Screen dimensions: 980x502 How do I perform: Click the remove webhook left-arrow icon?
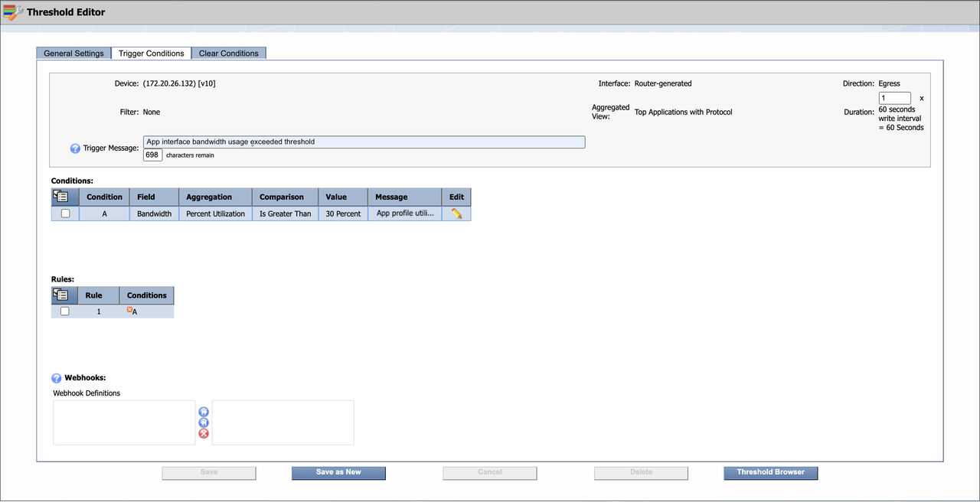click(204, 422)
